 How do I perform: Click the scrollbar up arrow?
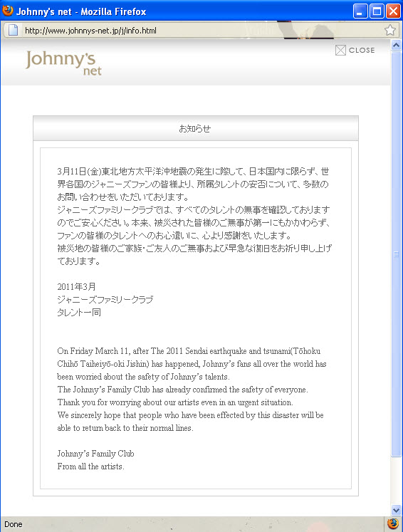coord(396,45)
